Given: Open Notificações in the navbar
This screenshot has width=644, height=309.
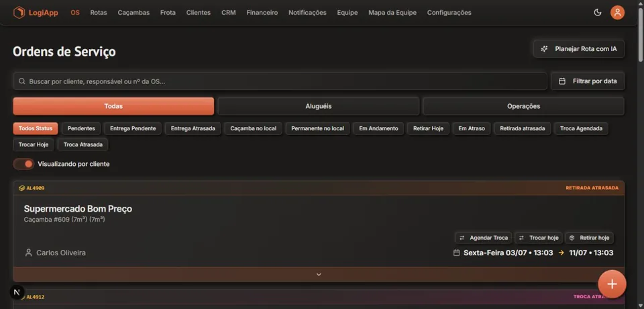Looking at the screenshot, I should [307, 12].
